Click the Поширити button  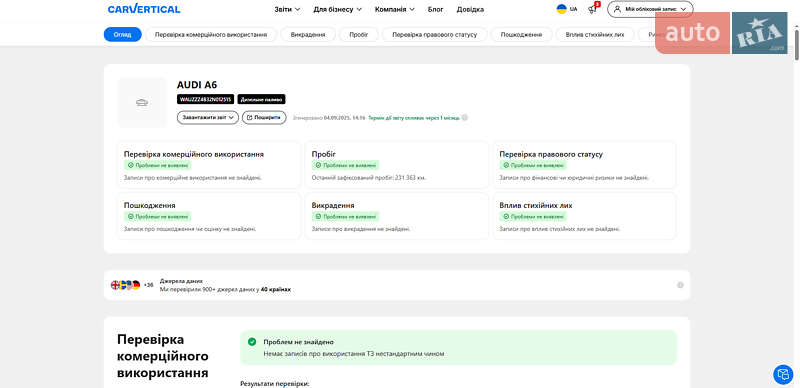coord(264,117)
